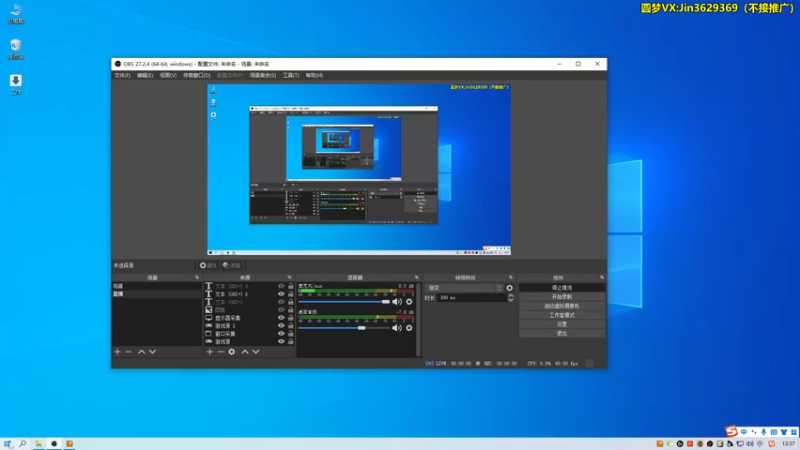Click the monitor icon of 显示器采集 source
Viewport: 800px width, 450px height.
(x=209, y=317)
